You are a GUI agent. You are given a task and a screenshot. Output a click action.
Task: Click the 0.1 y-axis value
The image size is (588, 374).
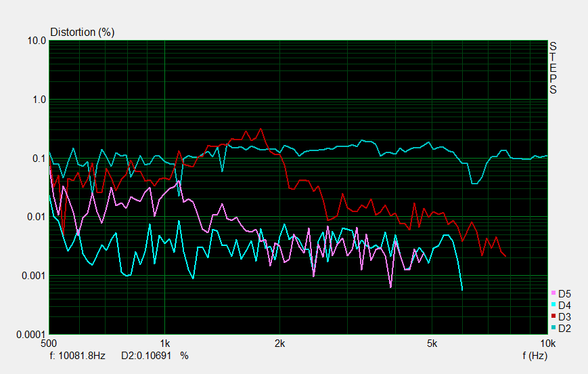click(39, 159)
